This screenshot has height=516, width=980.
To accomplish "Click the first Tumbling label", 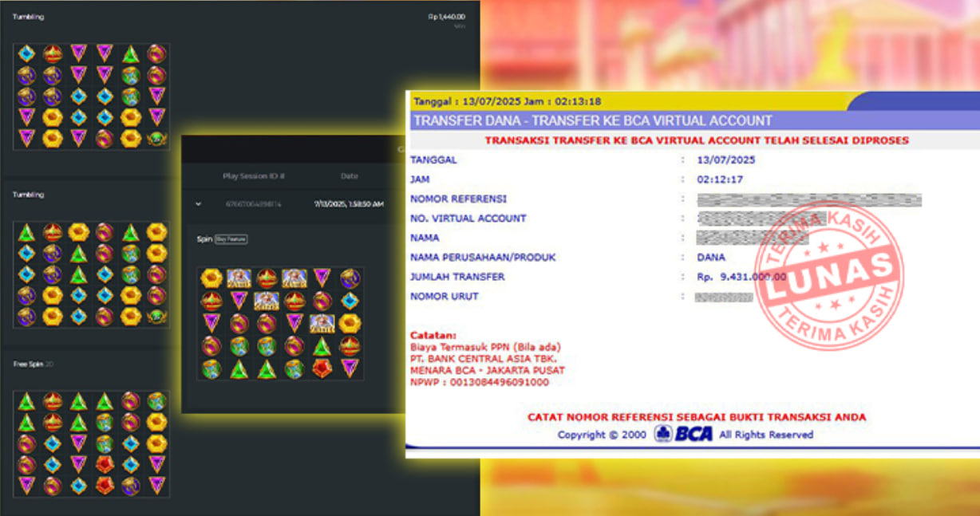I will click(x=28, y=17).
